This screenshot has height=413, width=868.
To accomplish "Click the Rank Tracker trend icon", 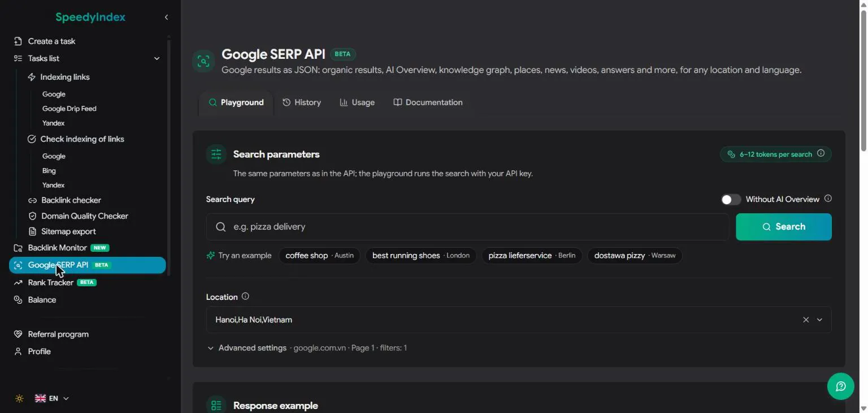I will click(18, 282).
